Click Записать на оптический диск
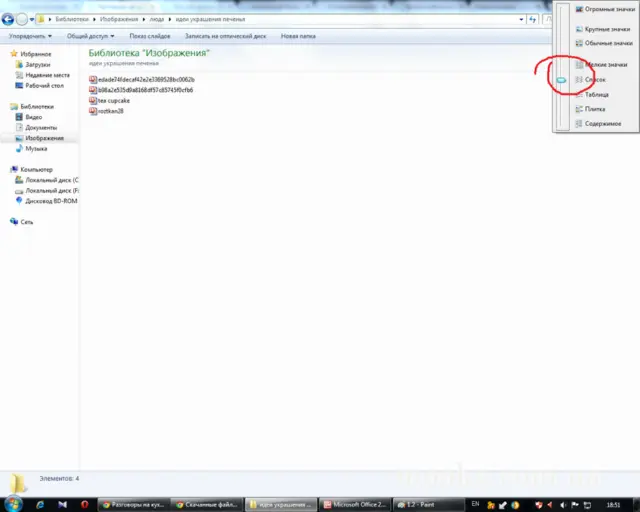Image resolution: width=640 pixels, height=512 pixels. pyautogui.click(x=225, y=36)
